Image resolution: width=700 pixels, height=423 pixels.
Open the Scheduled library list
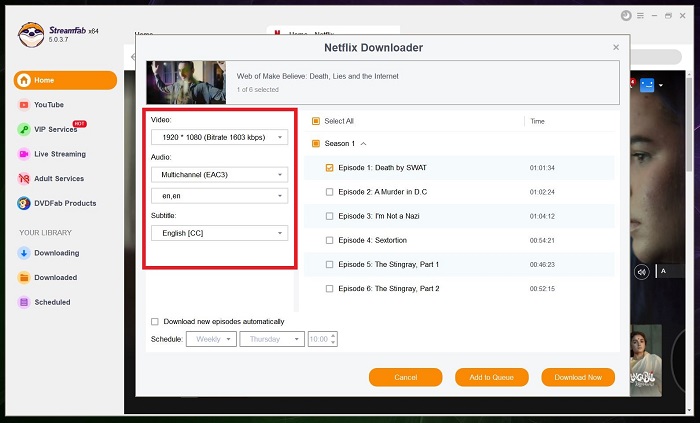(52, 302)
